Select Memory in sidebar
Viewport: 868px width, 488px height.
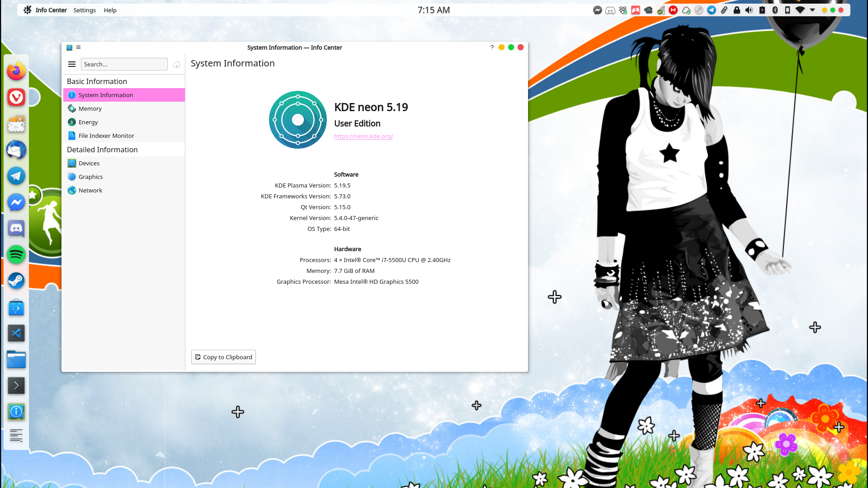click(x=124, y=108)
